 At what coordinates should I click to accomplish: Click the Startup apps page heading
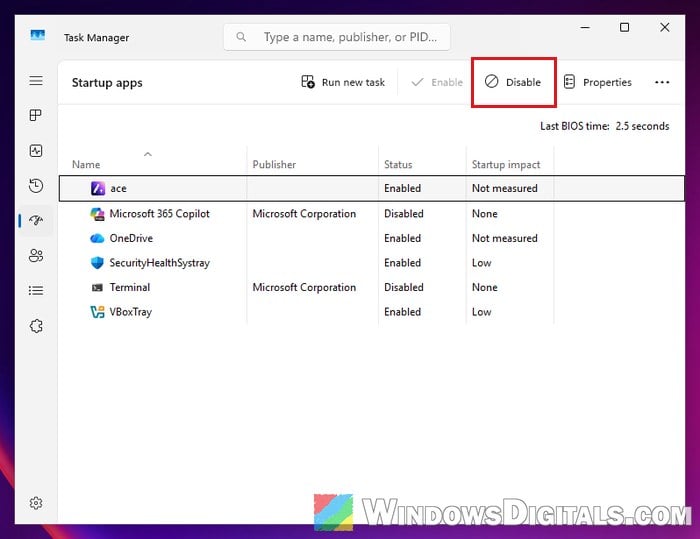(107, 83)
